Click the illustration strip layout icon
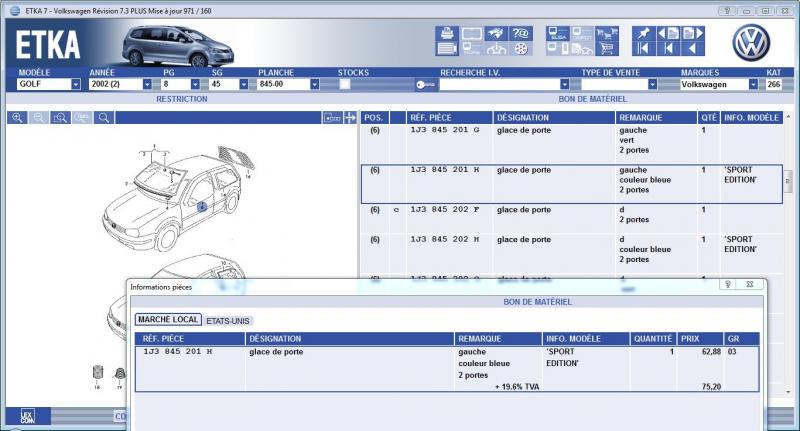The width and height of the screenshot is (800, 431). click(x=332, y=118)
